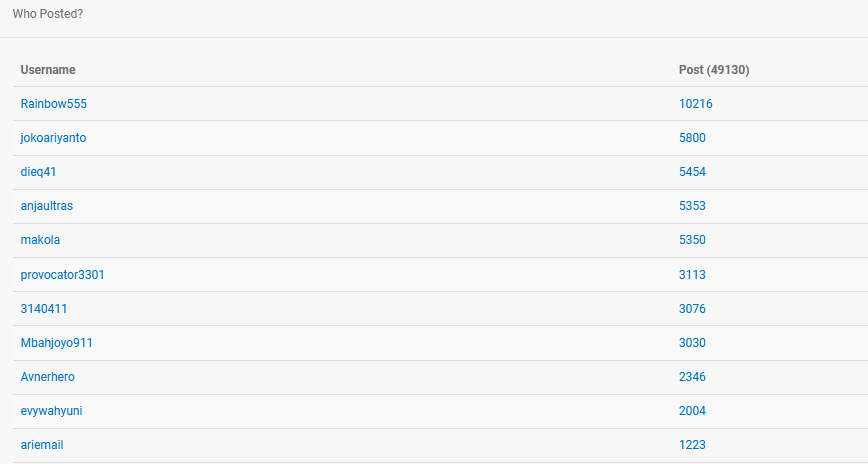View jokoariyanto's 5800 posts
Image resolution: width=868 pixels, height=464 pixels.
tap(692, 138)
